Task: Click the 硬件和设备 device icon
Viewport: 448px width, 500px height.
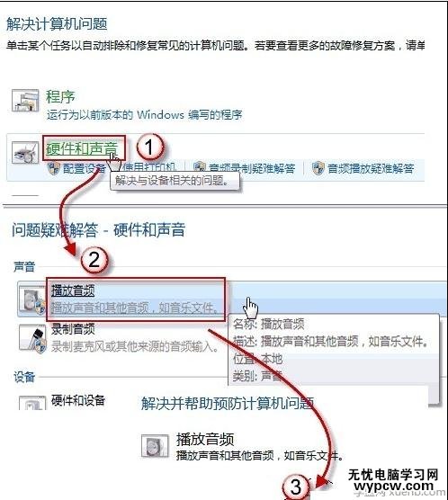Action: (32, 403)
